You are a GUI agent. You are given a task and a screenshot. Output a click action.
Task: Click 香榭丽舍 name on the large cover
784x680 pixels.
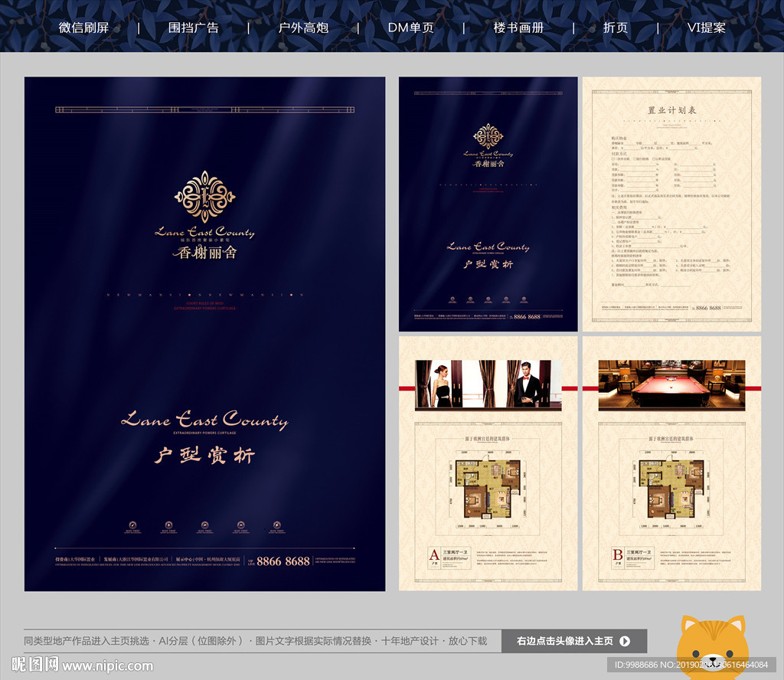[204, 253]
